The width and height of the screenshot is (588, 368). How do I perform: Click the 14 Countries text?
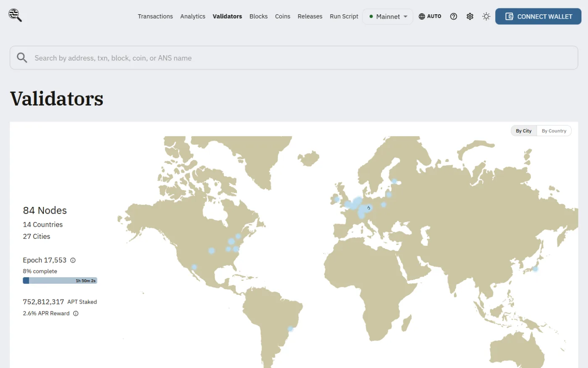click(x=43, y=225)
